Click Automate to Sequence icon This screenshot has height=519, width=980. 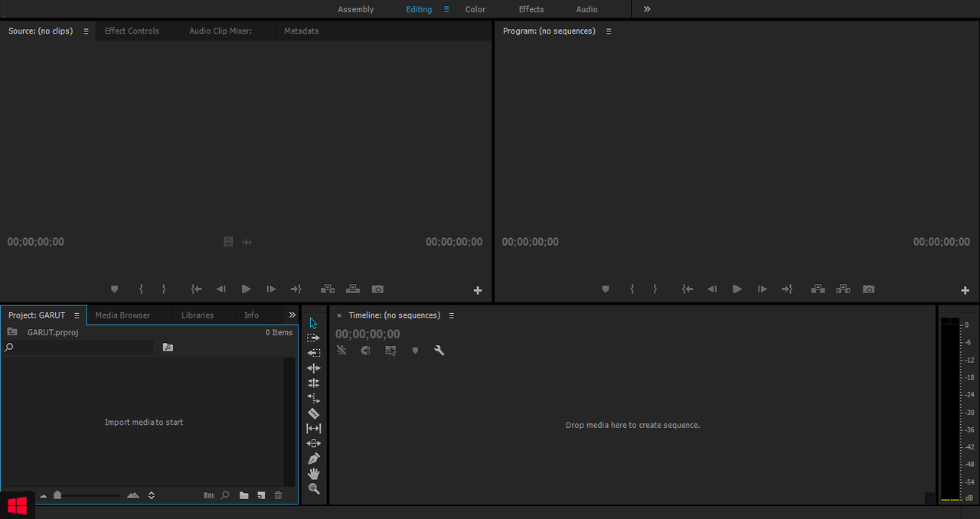(209, 495)
